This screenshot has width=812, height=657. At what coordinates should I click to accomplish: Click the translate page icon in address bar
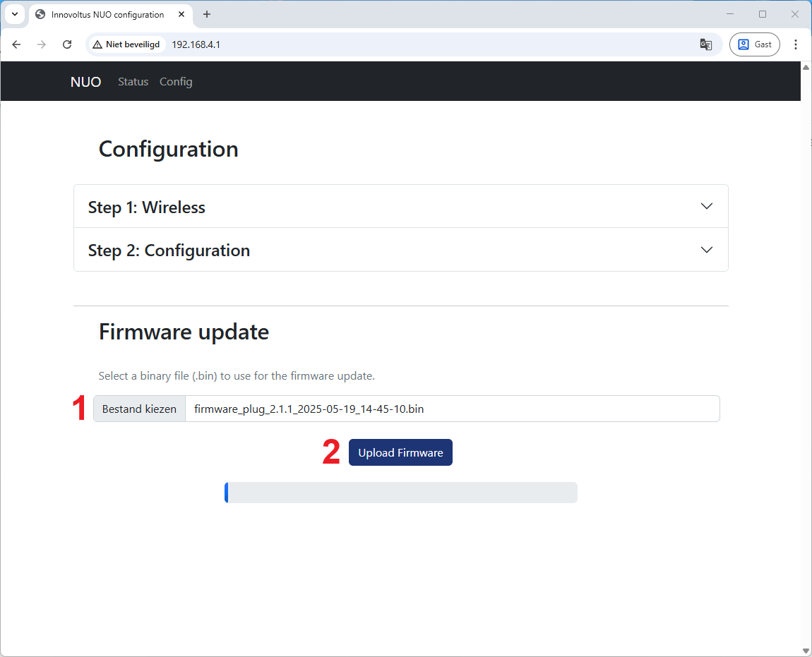pyautogui.click(x=705, y=44)
